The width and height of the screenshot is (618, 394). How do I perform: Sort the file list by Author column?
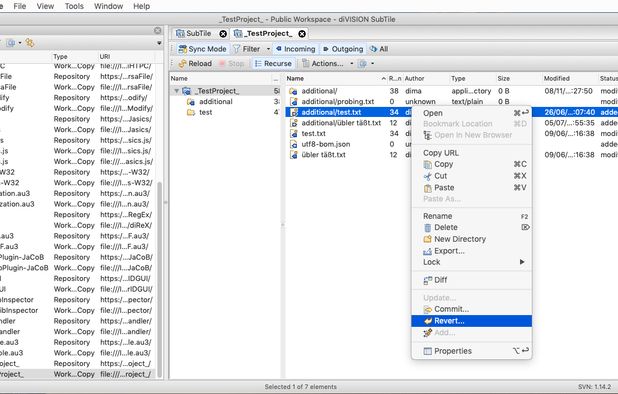[426, 78]
